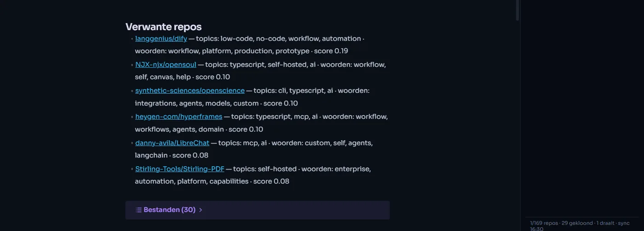The image size is (644, 231).
Task: Click the list icon beside Bestanden
Action: [138, 210]
